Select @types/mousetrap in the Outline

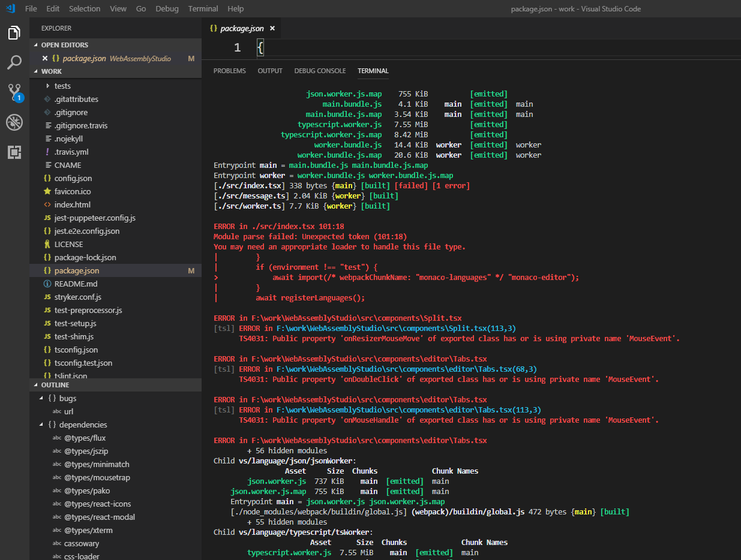pos(97,477)
